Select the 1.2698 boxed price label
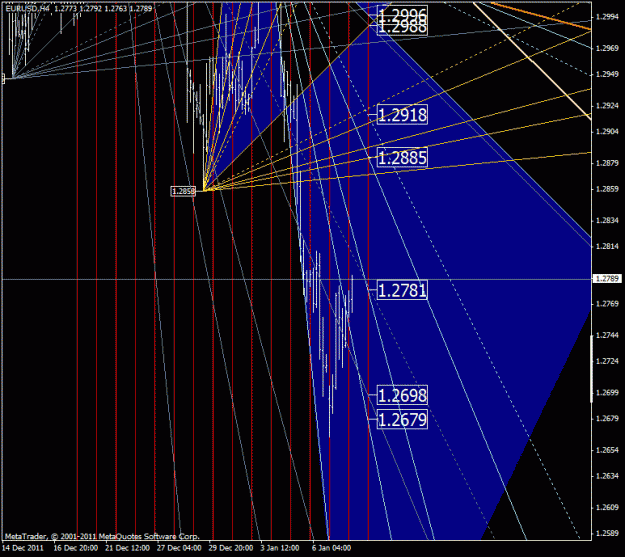 (x=402, y=395)
